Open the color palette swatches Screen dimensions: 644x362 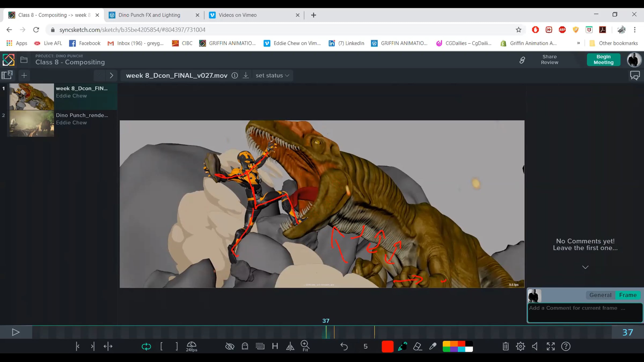458,346
